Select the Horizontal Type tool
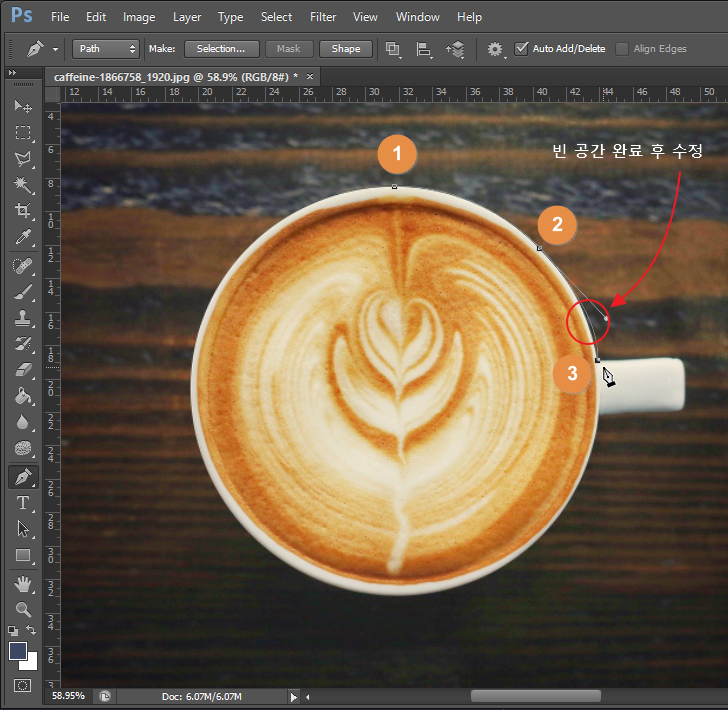Viewport: 728px width, 710px height. 22,503
